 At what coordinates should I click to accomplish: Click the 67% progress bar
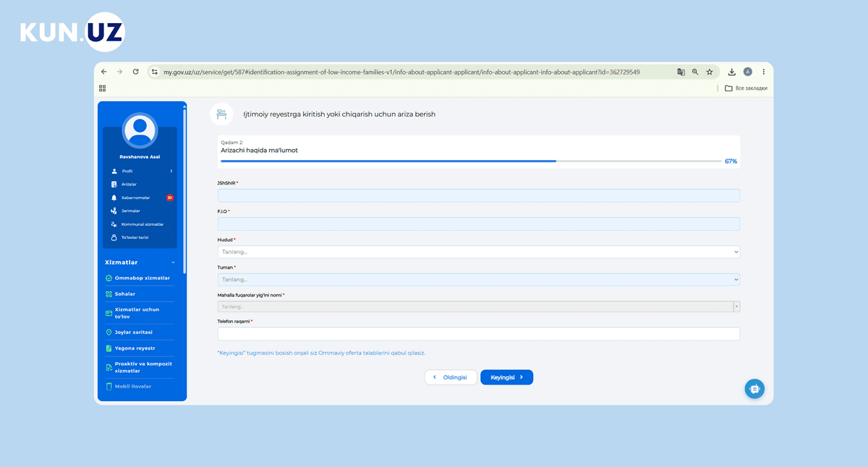471,161
